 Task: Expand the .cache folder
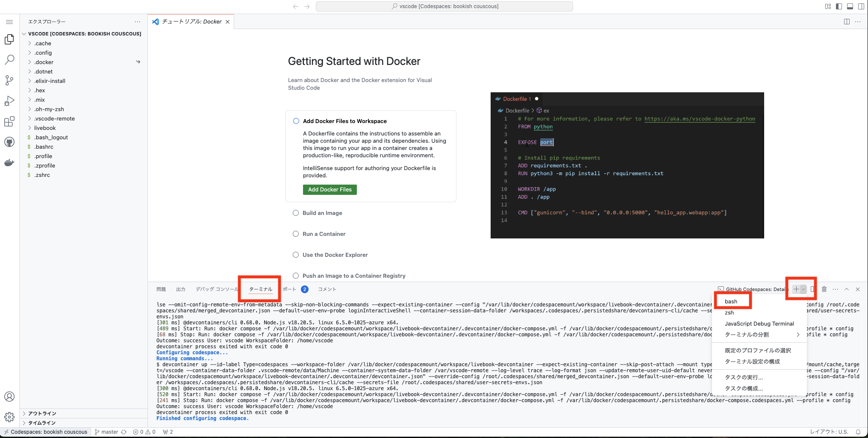click(x=83, y=44)
